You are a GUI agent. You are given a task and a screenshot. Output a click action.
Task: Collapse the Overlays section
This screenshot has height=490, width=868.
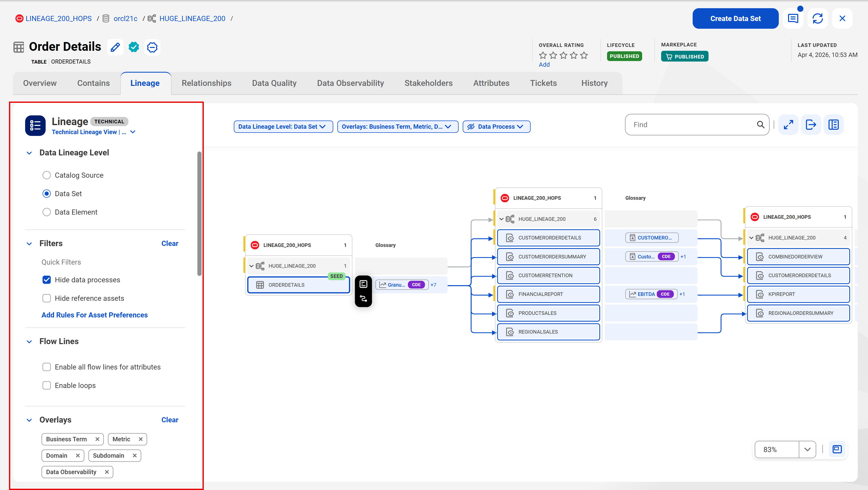(x=29, y=420)
